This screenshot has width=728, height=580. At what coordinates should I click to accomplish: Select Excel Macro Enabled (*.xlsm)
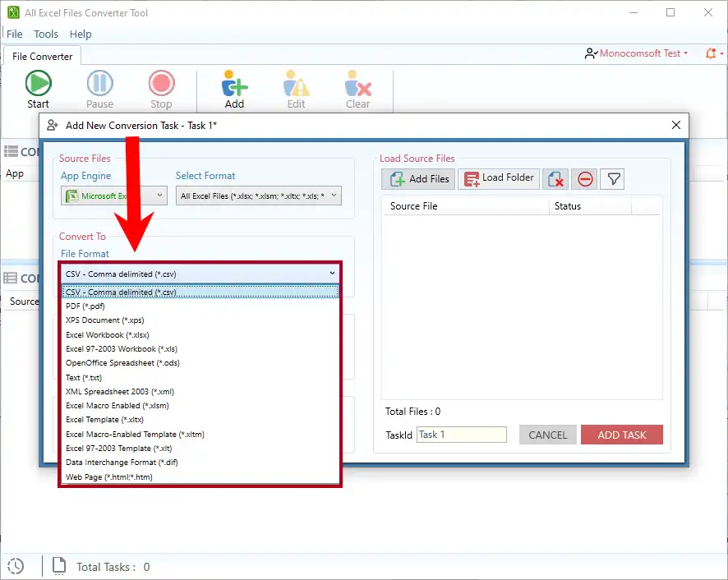point(200,405)
